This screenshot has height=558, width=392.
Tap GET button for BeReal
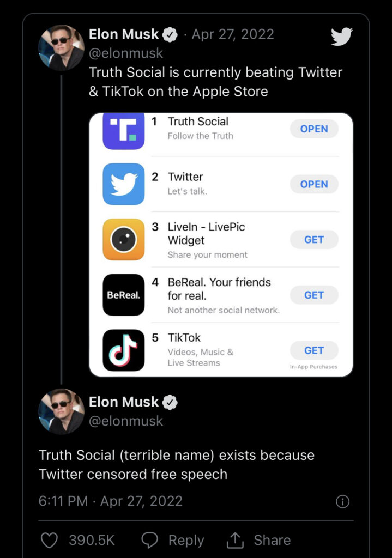pyautogui.click(x=314, y=295)
